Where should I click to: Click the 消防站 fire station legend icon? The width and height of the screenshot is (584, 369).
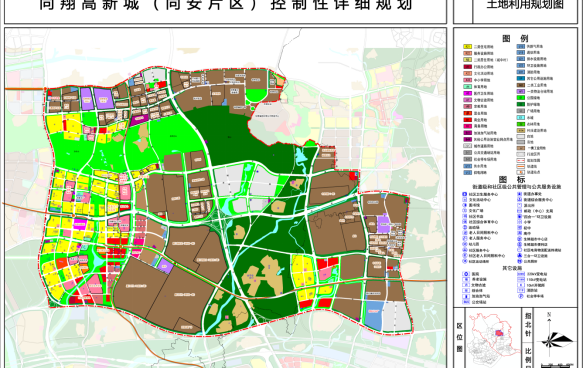pyautogui.click(x=520, y=290)
